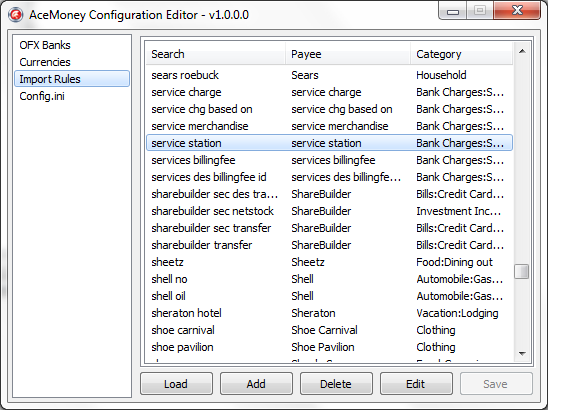Click Shell payee in shell no row
563x410 pixels.
(302, 279)
